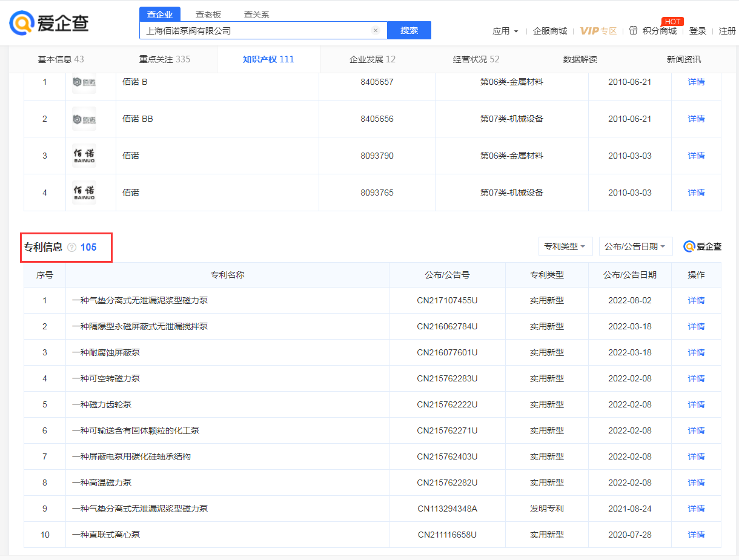
Task: Open 详情 for patent CN211116658U
Action: [697, 535]
